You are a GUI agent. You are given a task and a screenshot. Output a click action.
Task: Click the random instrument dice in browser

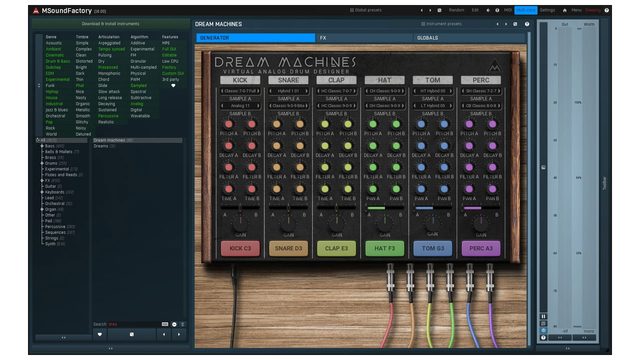click(x=131, y=334)
